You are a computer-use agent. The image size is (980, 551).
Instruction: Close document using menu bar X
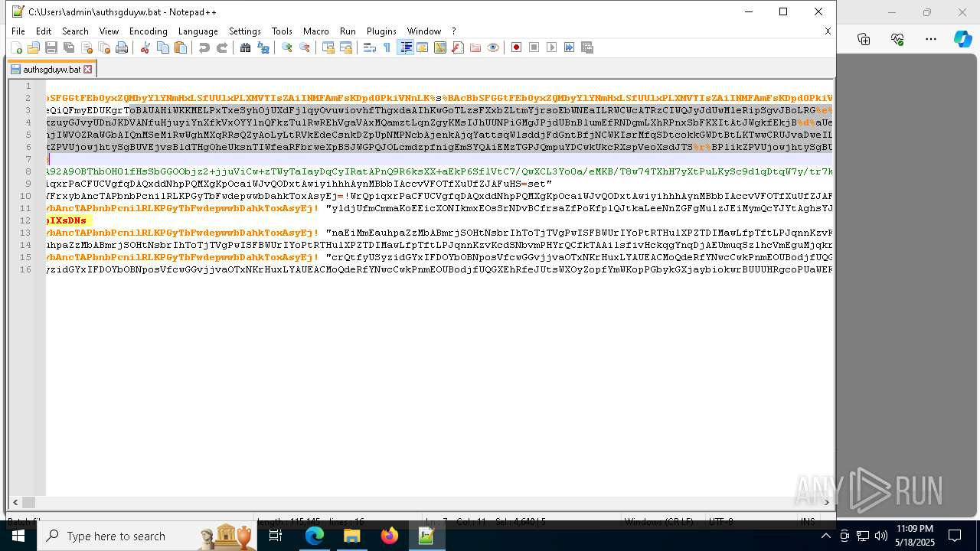(827, 31)
